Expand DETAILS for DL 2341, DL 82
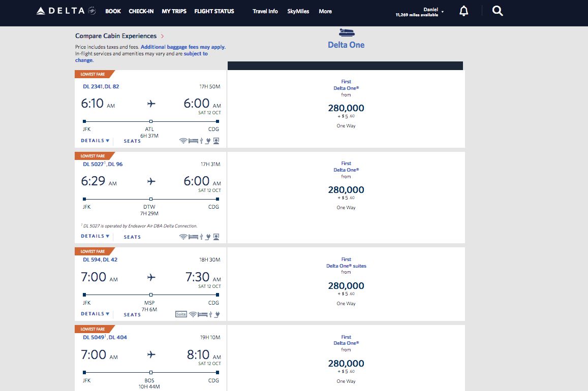This screenshot has height=391, width=588. click(95, 141)
